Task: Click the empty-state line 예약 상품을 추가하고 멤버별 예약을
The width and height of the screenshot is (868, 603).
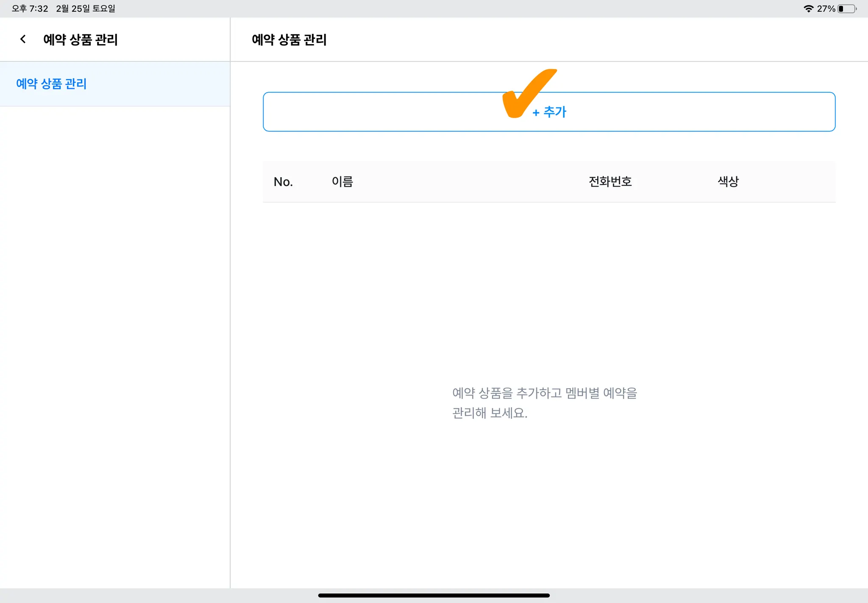Action: pos(544,393)
